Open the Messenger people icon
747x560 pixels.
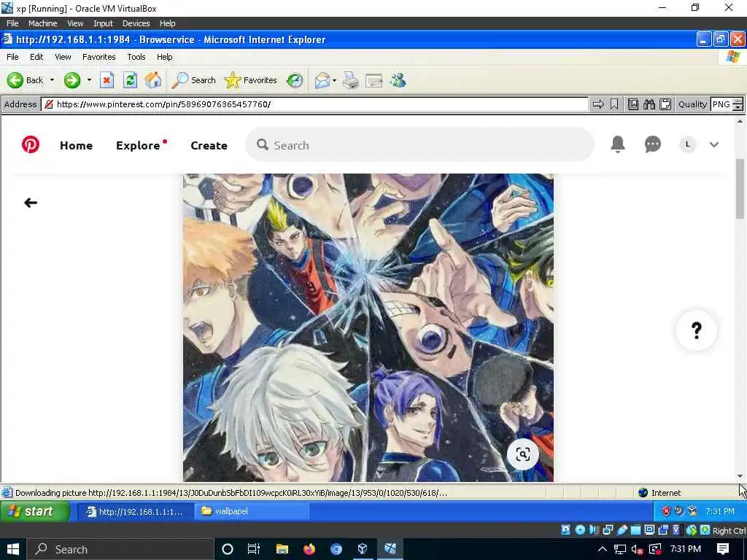click(398, 80)
